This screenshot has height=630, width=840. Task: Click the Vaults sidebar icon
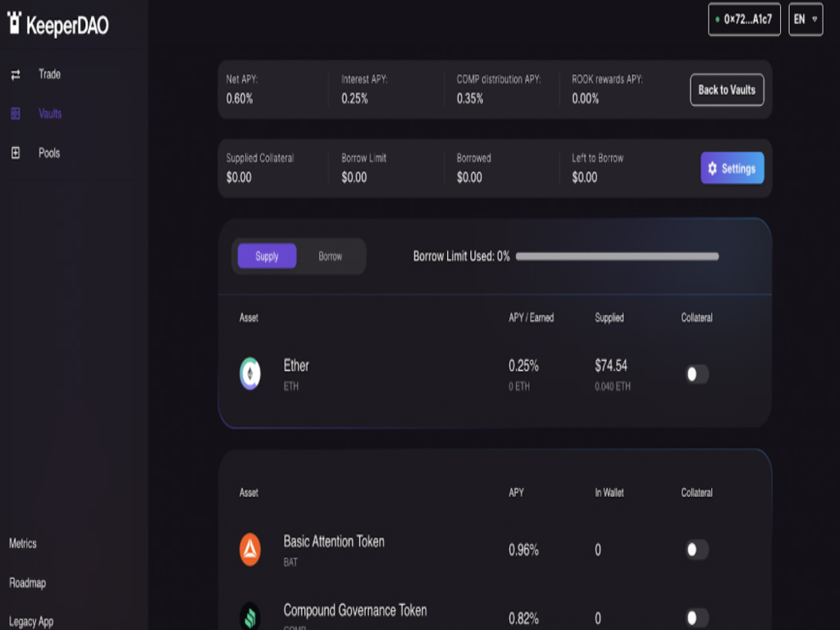coord(15,114)
